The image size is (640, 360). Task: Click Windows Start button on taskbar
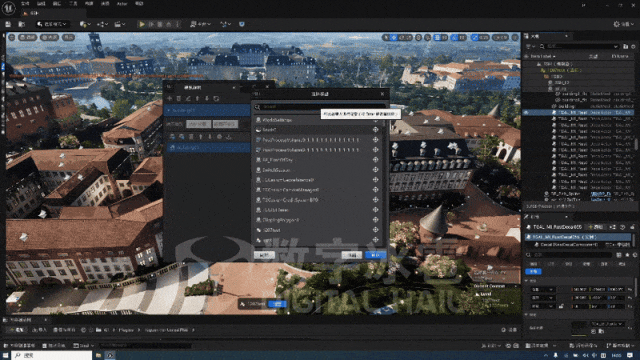pyautogui.click(x=5, y=356)
